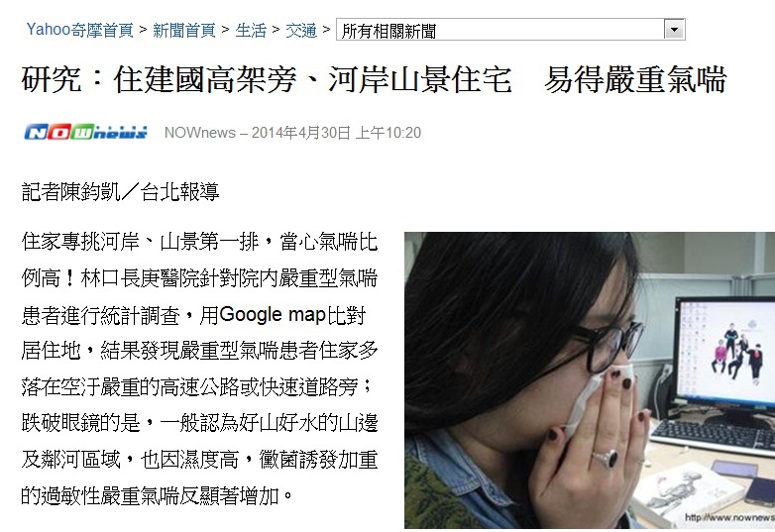Screen dimensions: 775x532
Task: Click the woman's glasses in the photo
Action: point(610,345)
